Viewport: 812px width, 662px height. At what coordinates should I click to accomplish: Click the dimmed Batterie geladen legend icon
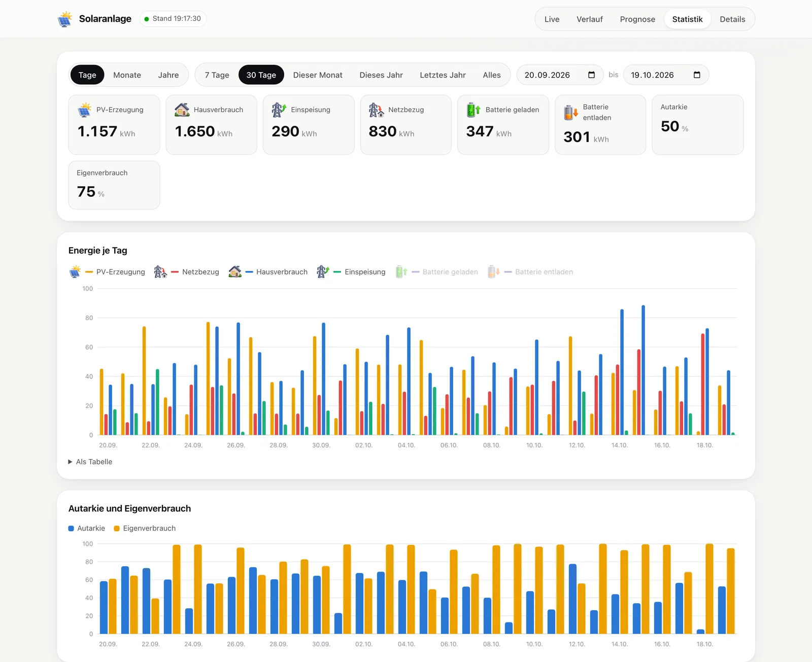[401, 272]
